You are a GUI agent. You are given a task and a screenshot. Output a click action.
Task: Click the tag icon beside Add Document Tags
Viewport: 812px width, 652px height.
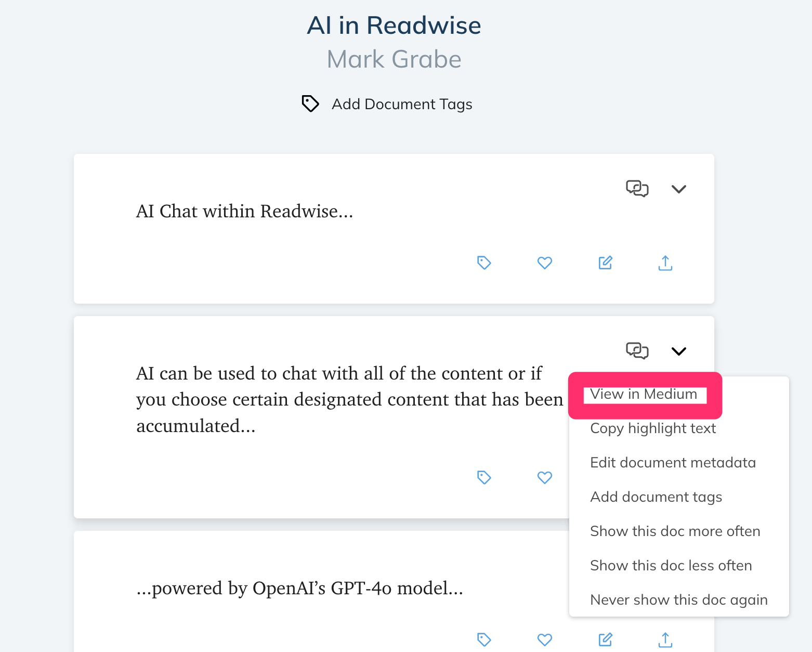coord(310,103)
